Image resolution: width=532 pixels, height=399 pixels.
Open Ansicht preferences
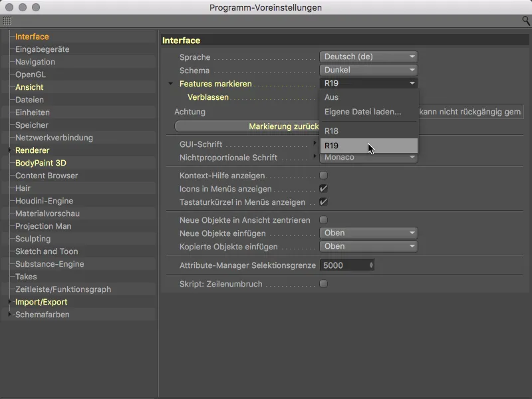click(x=29, y=87)
